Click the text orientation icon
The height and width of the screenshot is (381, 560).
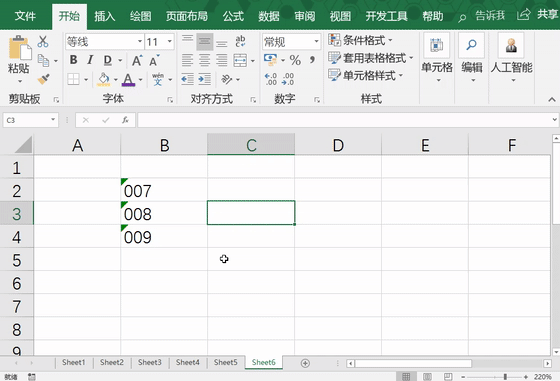click(227, 79)
